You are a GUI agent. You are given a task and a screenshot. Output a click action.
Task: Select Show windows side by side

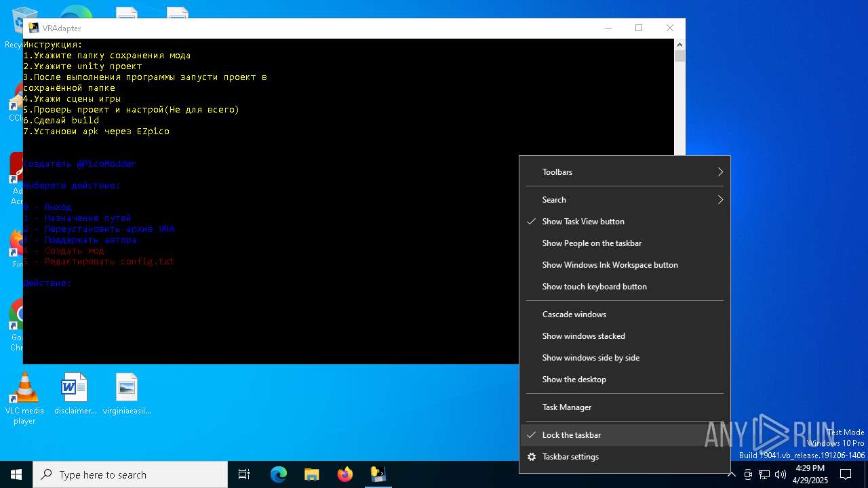coord(625,358)
